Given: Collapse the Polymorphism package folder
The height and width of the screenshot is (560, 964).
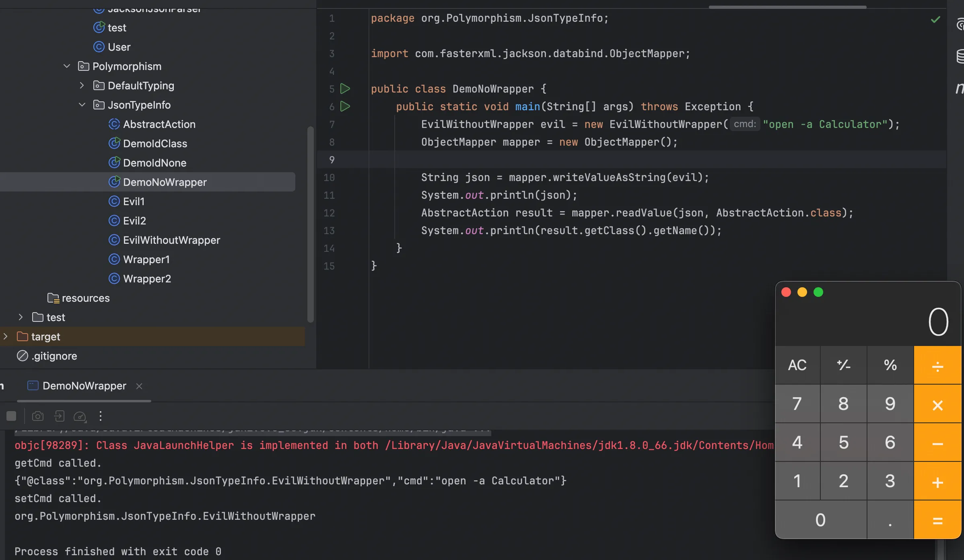Looking at the screenshot, I should (67, 66).
